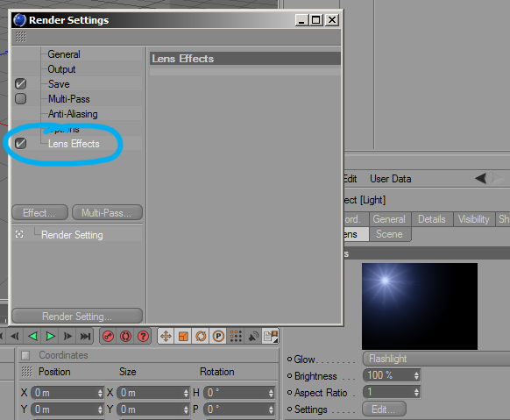The width and height of the screenshot is (510, 420).
Task: Toggle the Aspect Ratio animation dot
Action: click(289, 392)
